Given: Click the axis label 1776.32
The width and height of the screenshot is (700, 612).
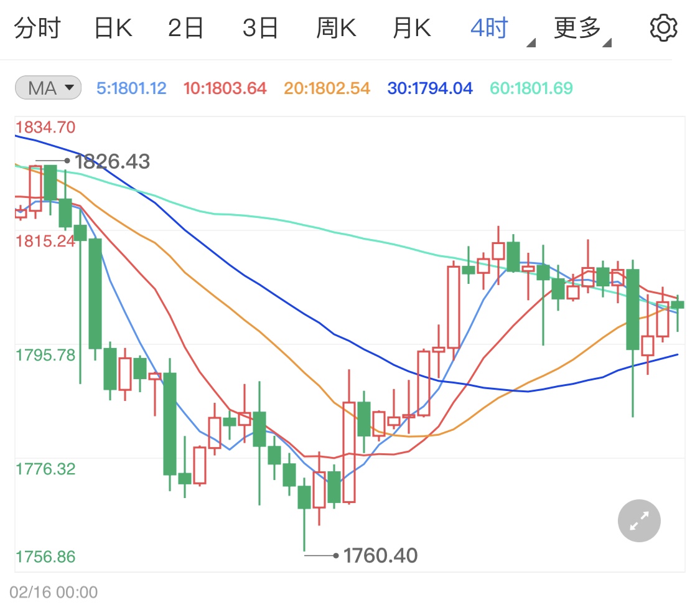Looking at the screenshot, I should [x=45, y=469].
